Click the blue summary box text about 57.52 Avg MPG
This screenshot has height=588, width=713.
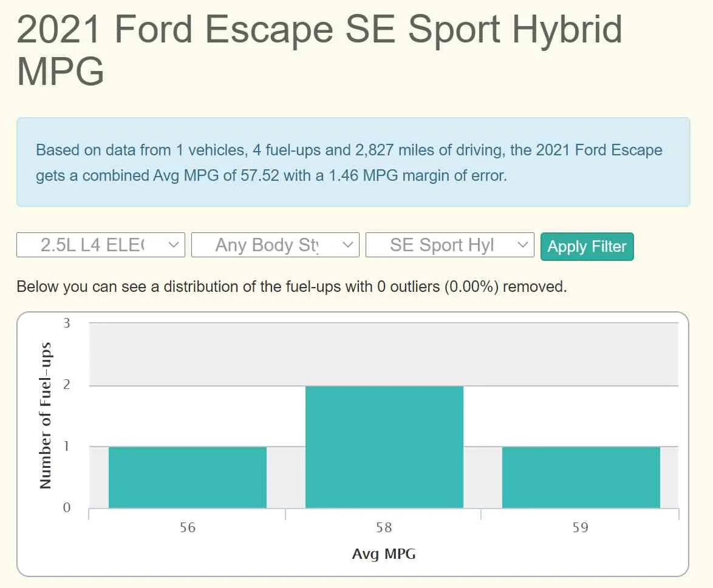(x=349, y=163)
